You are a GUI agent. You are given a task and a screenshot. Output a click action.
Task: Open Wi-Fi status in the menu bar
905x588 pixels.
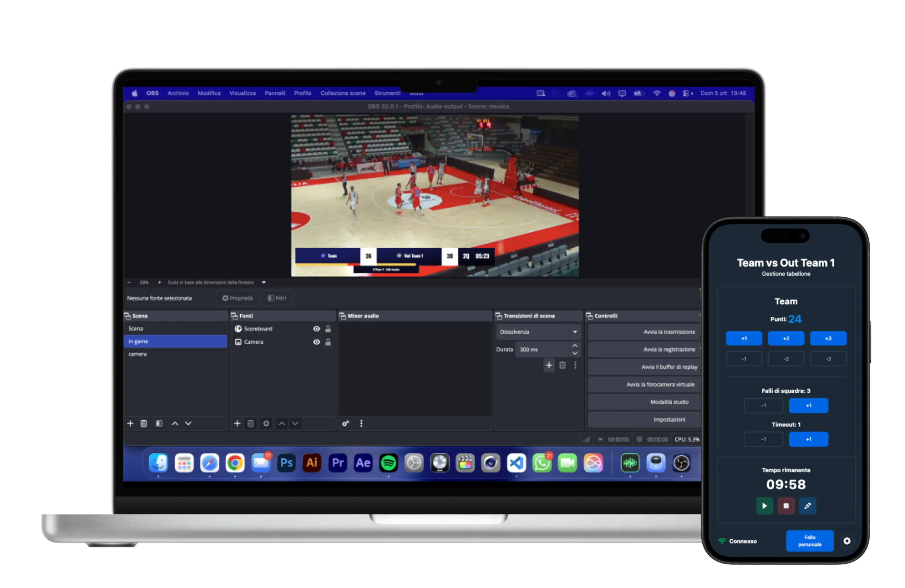coord(657,93)
